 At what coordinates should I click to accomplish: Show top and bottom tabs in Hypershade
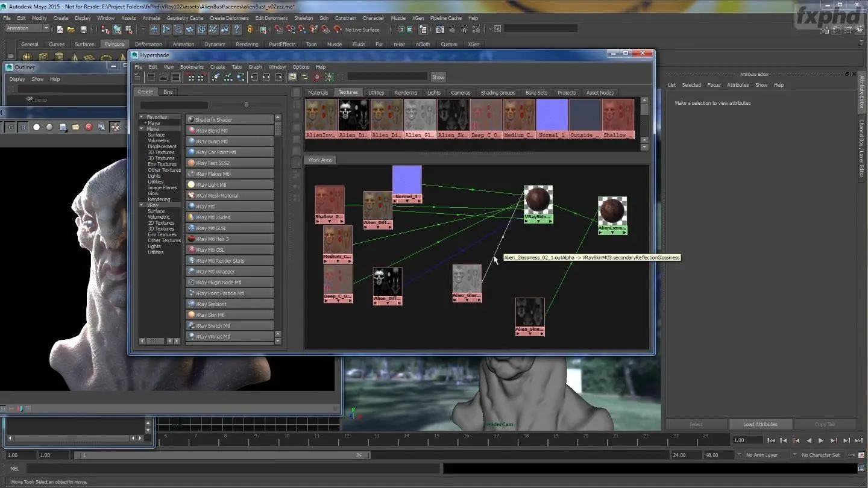(175, 77)
